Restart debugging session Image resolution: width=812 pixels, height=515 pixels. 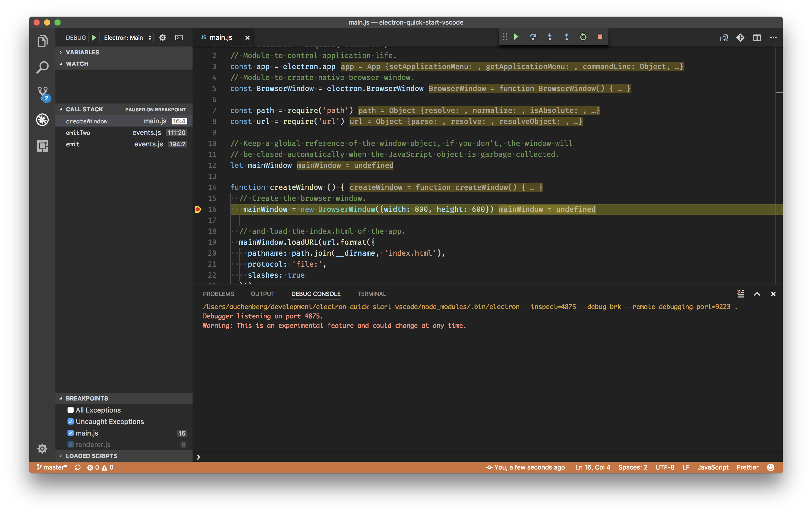pyautogui.click(x=583, y=37)
